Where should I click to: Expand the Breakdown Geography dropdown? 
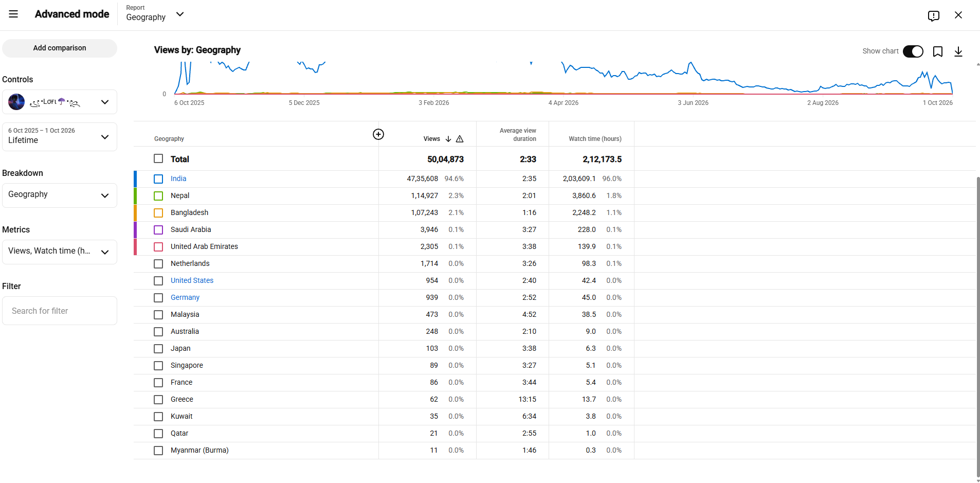pyautogui.click(x=60, y=195)
